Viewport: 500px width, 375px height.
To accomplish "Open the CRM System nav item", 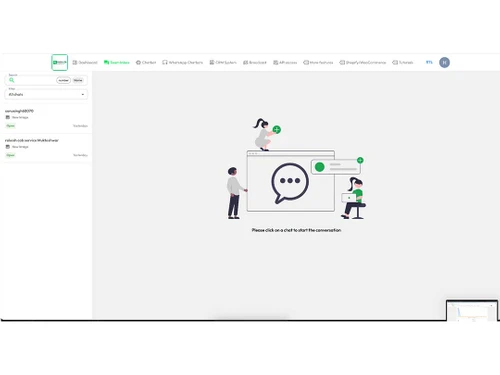I will pyautogui.click(x=223, y=62).
